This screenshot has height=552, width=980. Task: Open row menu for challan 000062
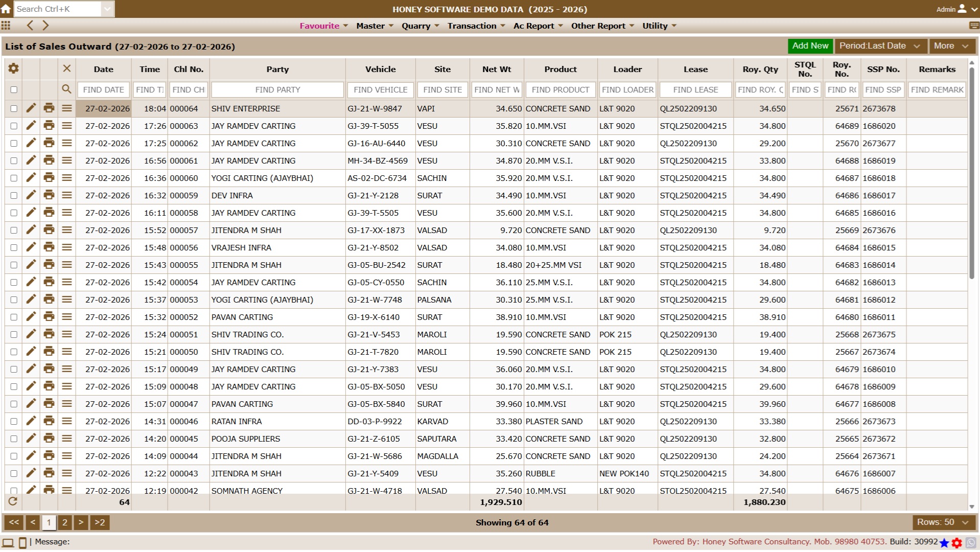[x=66, y=143]
